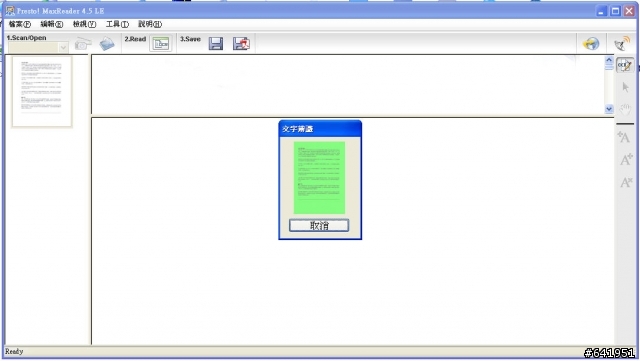640x361 pixels.
Task: Click the save as PDF icon
Action: tap(241, 44)
